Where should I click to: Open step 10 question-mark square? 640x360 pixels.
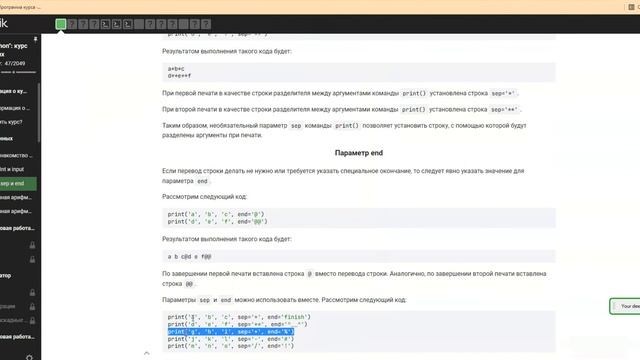point(161,24)
